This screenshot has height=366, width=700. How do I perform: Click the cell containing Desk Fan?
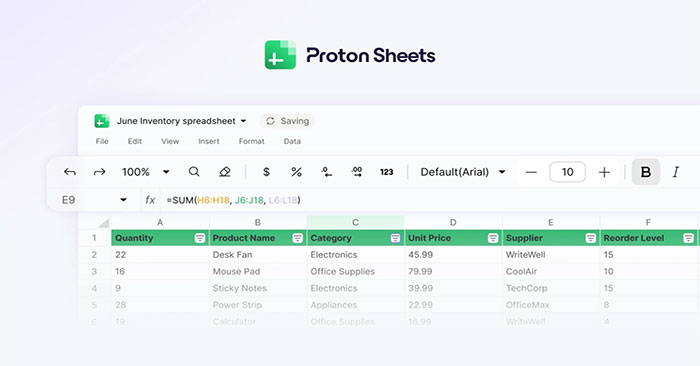pos(258,255)
